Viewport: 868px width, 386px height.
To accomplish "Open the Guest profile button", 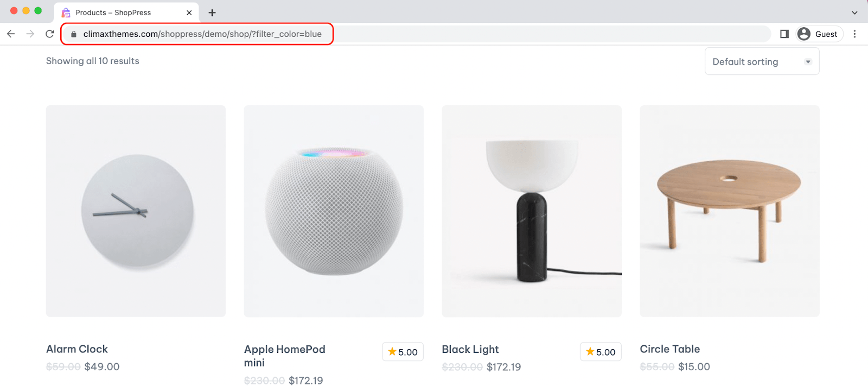I will click(x=819, y=34).
